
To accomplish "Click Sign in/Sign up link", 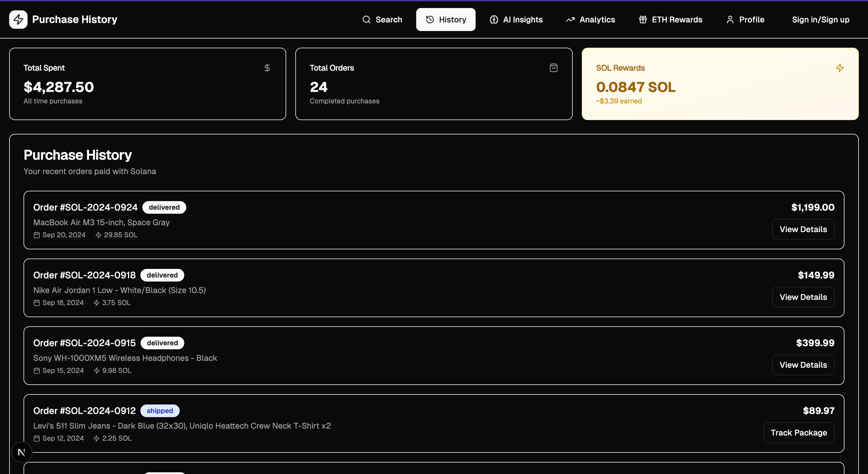I will pos(820,20).
